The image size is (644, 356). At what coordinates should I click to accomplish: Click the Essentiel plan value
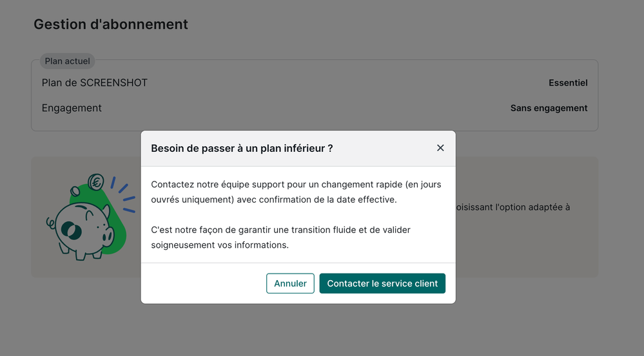point(568,82)
